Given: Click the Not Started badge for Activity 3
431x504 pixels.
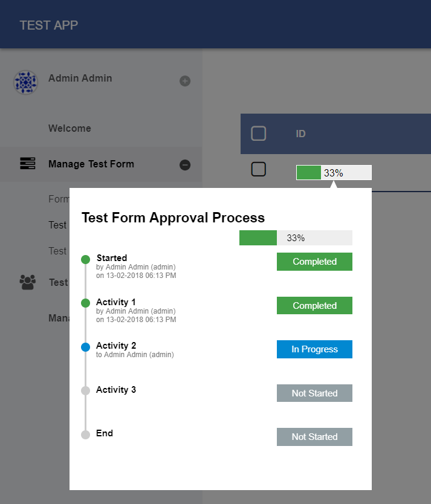Looking at the screenshot, I should coord(314,393).
